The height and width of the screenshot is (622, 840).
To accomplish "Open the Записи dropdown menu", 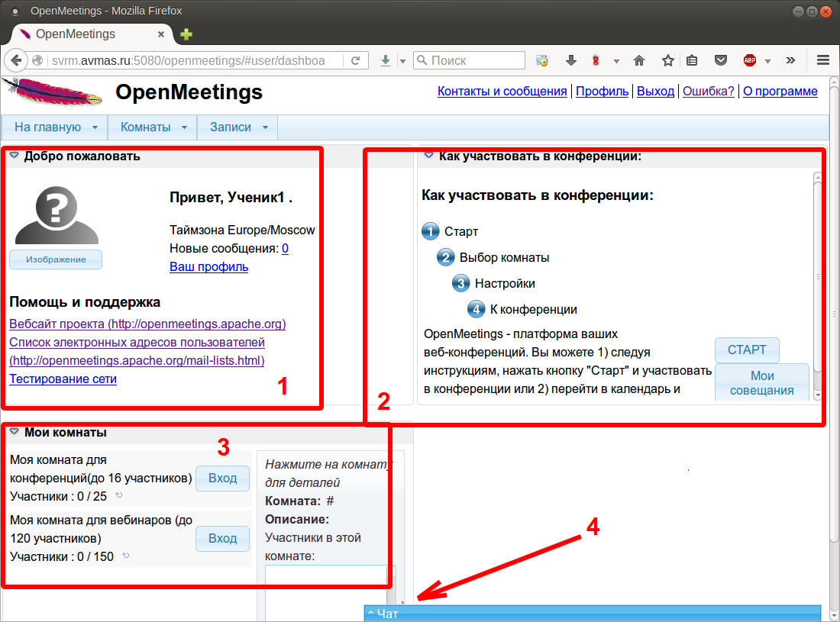I will click(237, 127).
